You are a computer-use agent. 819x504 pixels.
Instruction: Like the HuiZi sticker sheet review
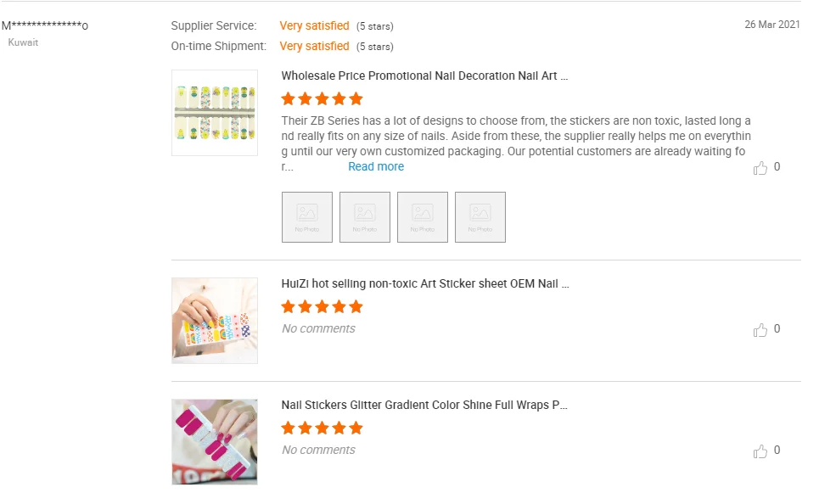coord(760,330)
